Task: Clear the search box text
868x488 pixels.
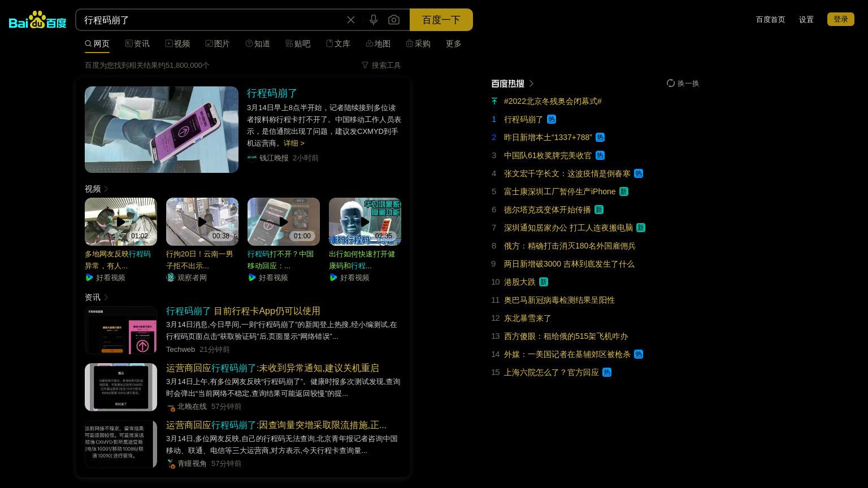Action: (351, 20)
